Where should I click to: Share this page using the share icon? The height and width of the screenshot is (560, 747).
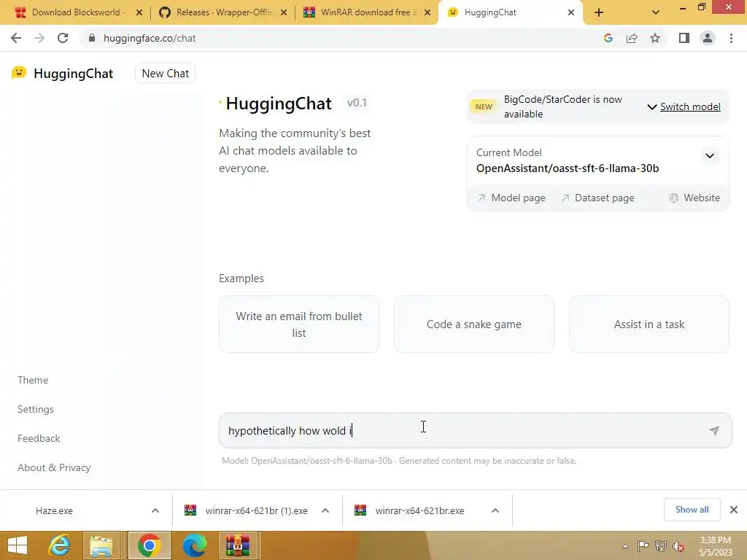point(632,38)
